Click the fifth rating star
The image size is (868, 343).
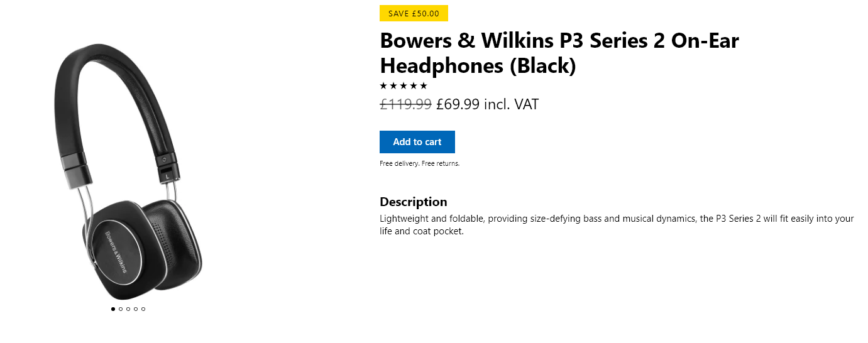pyautogui.click(x=424, y=86)
